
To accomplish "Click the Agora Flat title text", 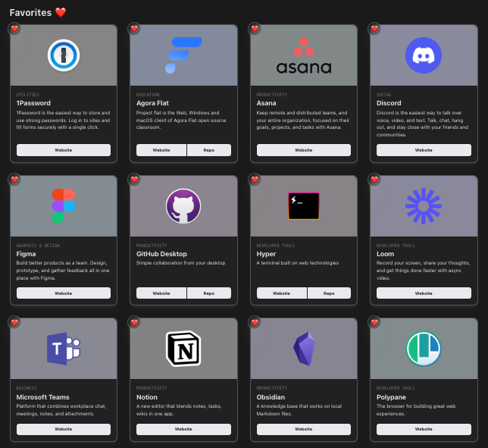I will pyautogui.click(x=152, y=103).
